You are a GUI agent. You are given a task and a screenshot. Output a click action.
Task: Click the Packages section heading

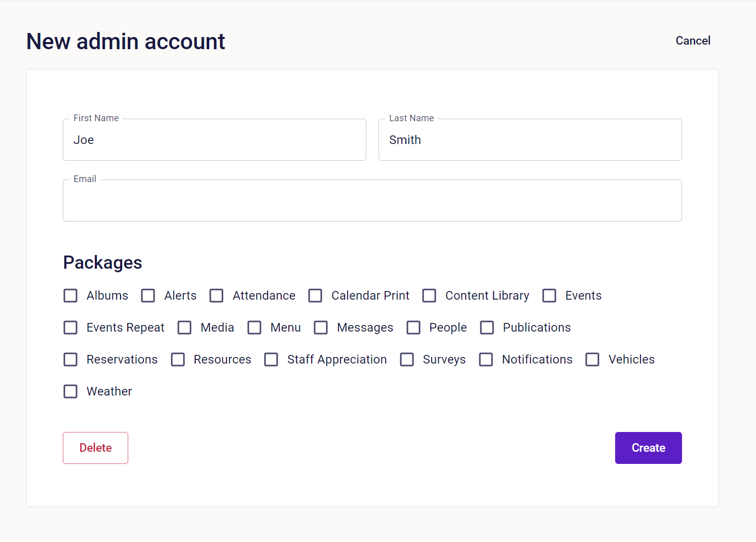[x=102, y=263]
